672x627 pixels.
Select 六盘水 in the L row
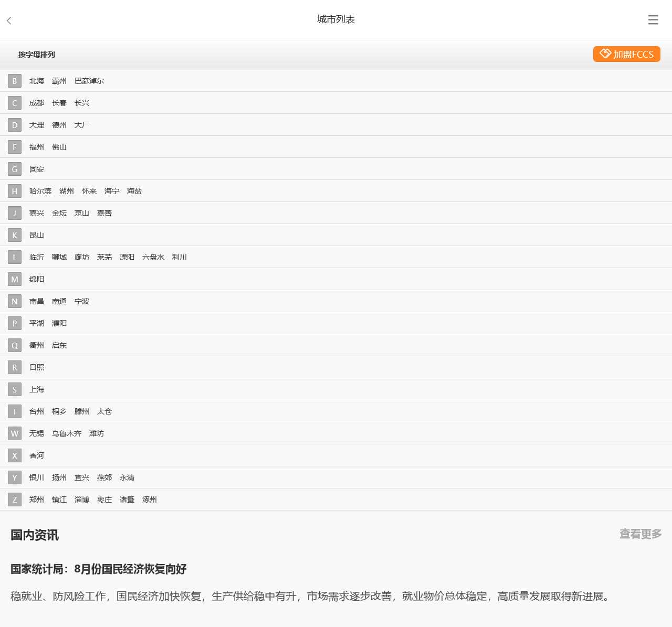(x=153, y=258)
